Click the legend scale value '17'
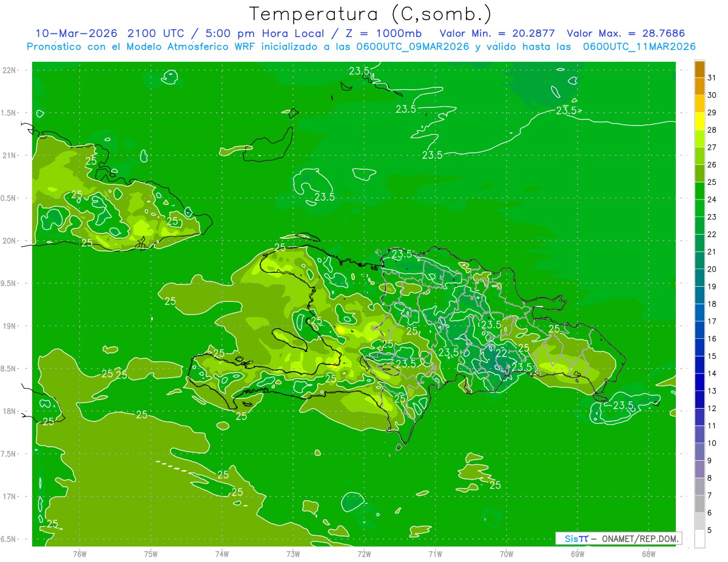The image size is (728, 562). pyautogui.click(x=712, y=321)
